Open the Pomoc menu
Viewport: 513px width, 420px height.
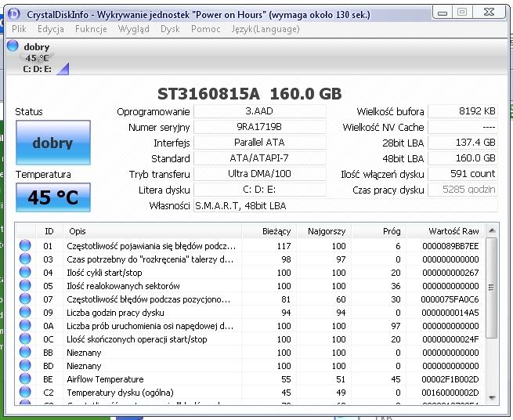click(x=206, y=29)
